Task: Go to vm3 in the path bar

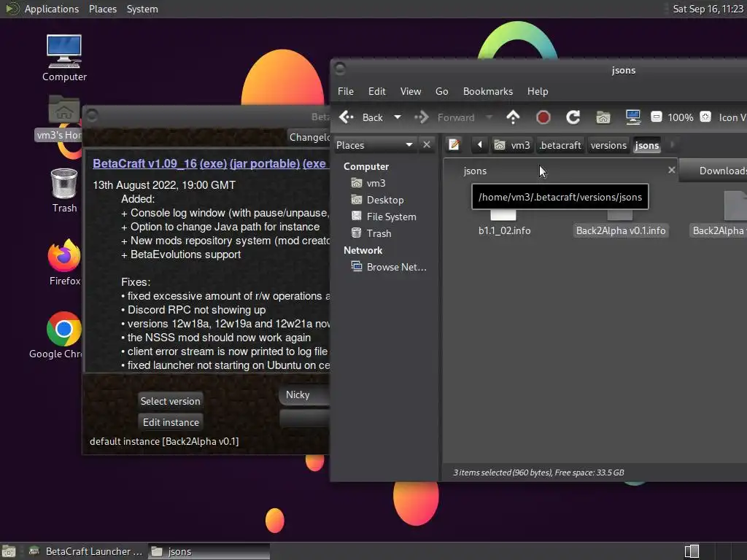Action: (x=512, y=145)
